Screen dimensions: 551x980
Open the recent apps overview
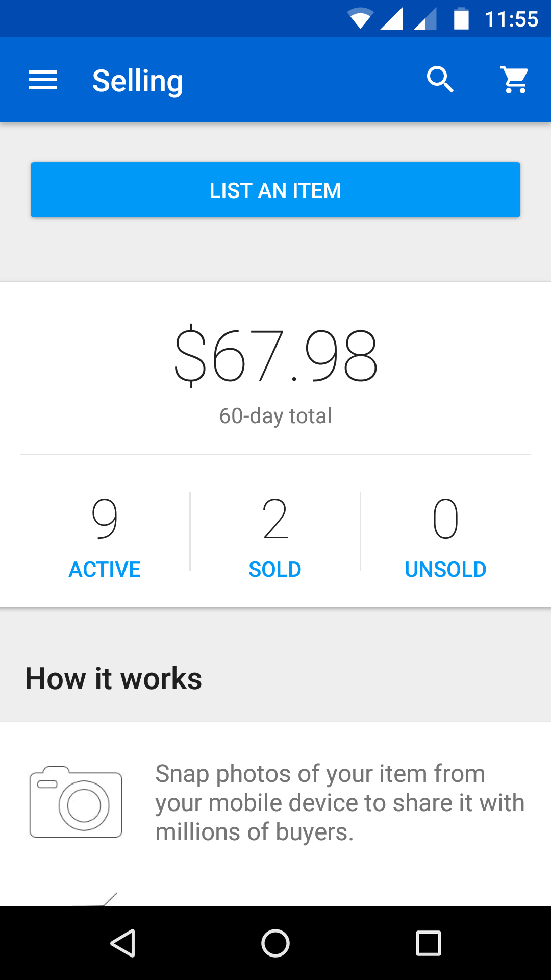(x=428, y=943)
